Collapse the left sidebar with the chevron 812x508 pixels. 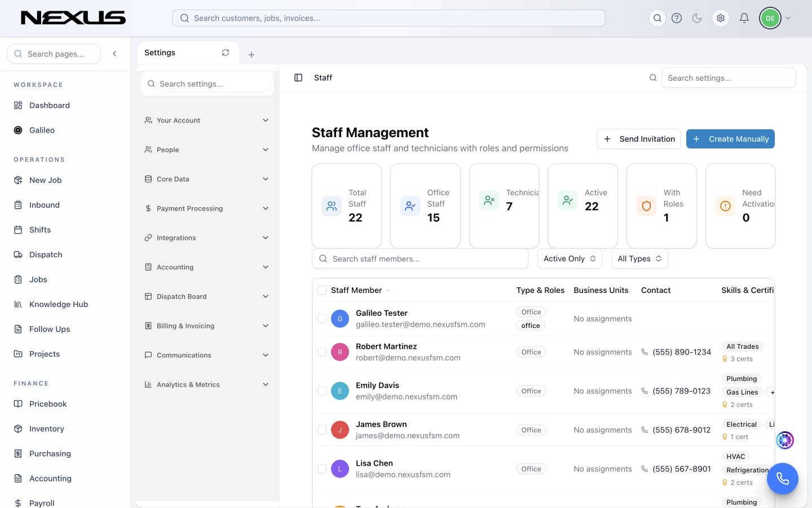pos(114,54)
